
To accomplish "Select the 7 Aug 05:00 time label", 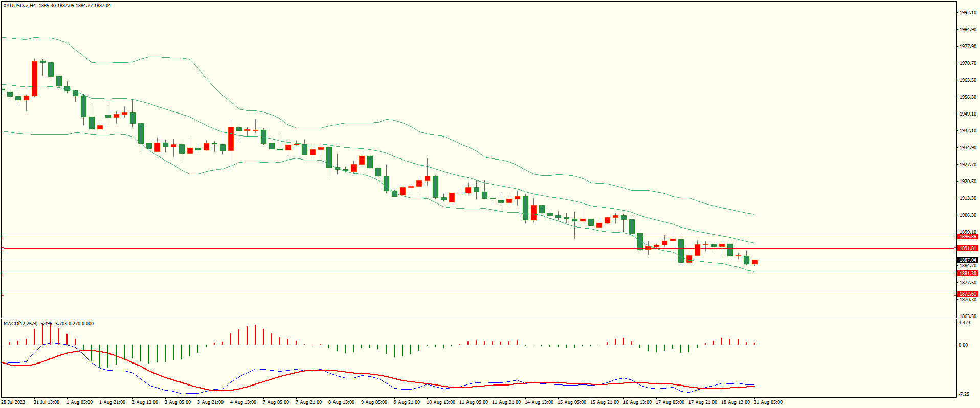I will [x=276, y=402].
